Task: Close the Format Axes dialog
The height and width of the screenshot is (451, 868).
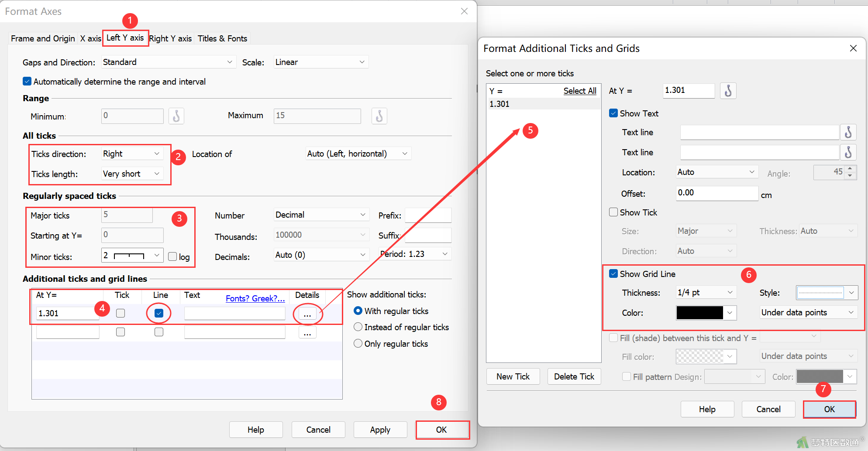Action: [464, 11]
